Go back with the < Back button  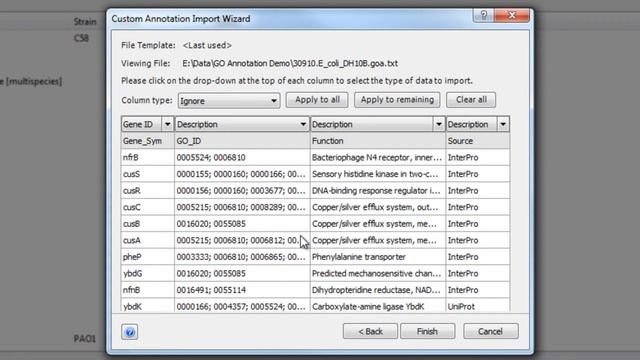(x=370, y=331)
